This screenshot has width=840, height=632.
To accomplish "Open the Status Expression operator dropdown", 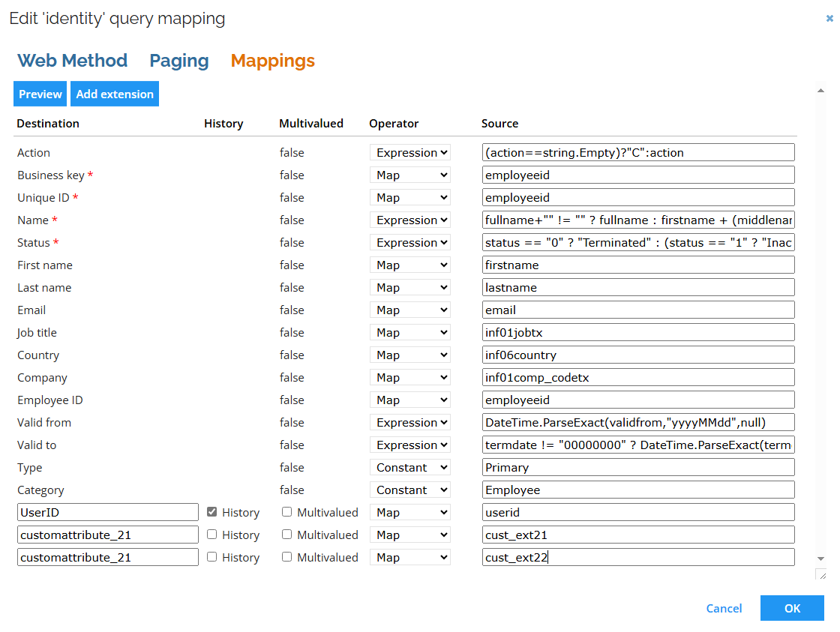I will click(x=409, y=242).
